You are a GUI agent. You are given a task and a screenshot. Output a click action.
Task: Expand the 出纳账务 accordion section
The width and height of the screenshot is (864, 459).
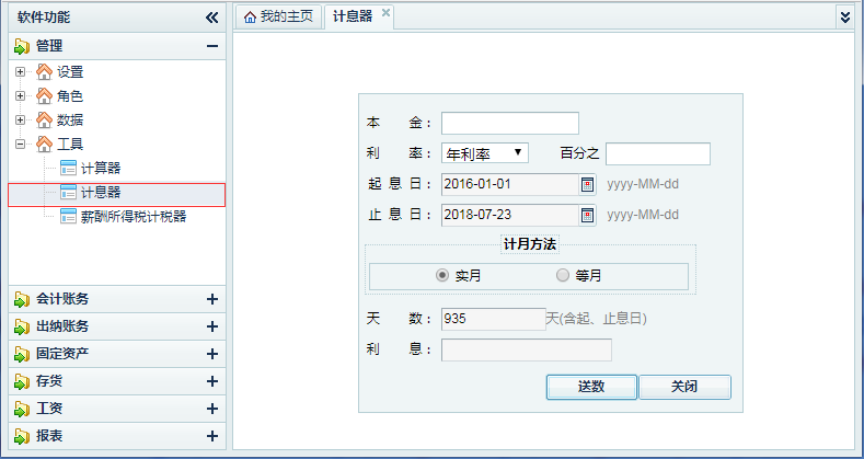pos(211,327)
